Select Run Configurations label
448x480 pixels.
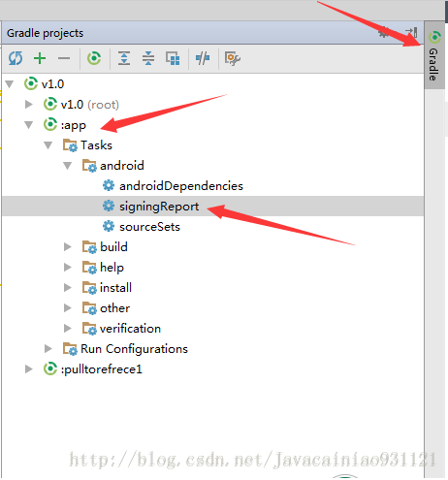point(134,349)
